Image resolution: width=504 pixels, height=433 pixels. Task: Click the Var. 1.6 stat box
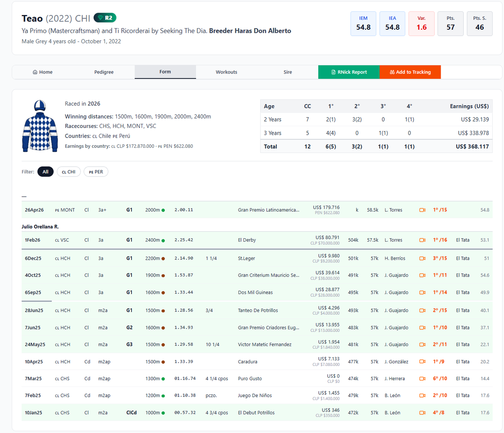pos(422,23)
